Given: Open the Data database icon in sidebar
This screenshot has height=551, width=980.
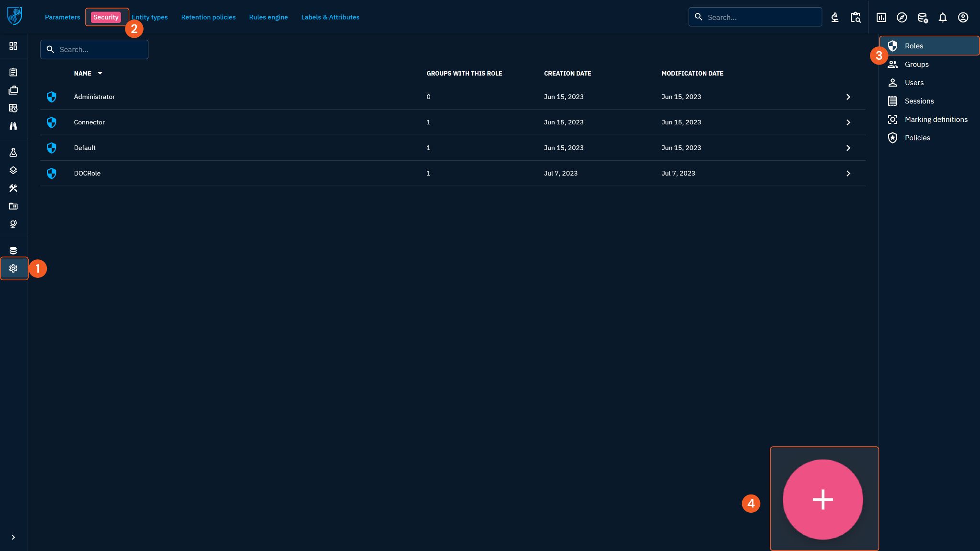Looking at the screenshot, I should pos(13,250).
